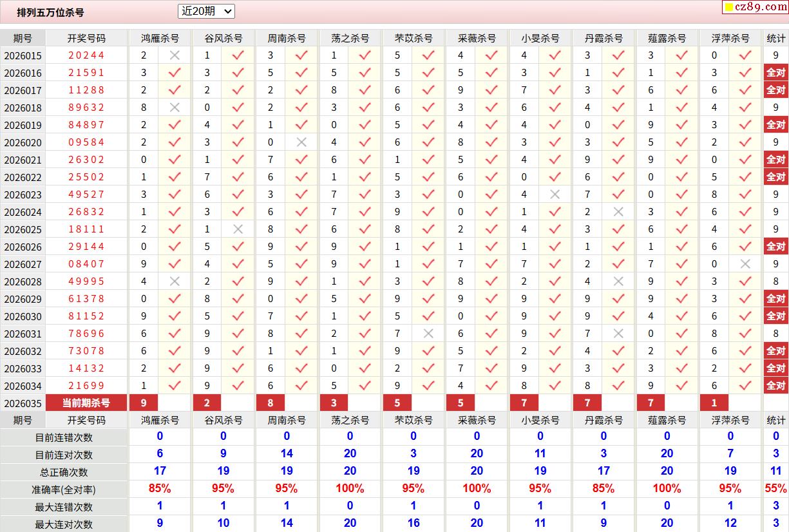Click winning number 21699 in row 2026034
Image resolution: width=789 pixels, height=532 pixels.
click(86, 386)
